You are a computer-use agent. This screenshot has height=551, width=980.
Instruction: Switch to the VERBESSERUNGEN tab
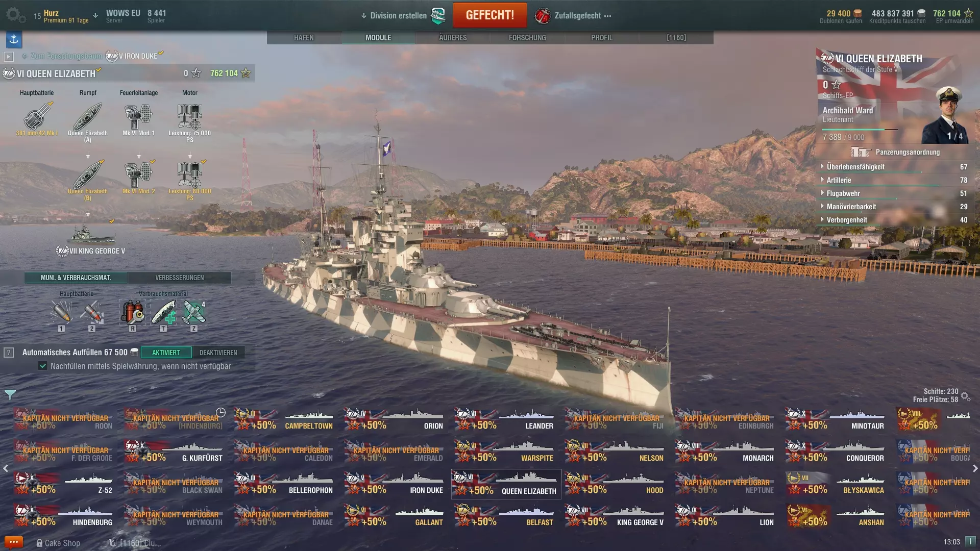click(180, 278)
